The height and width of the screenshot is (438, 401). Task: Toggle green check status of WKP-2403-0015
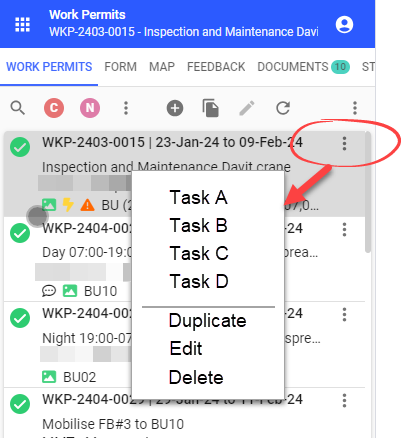pyautogui.click(x=20, y=147)
